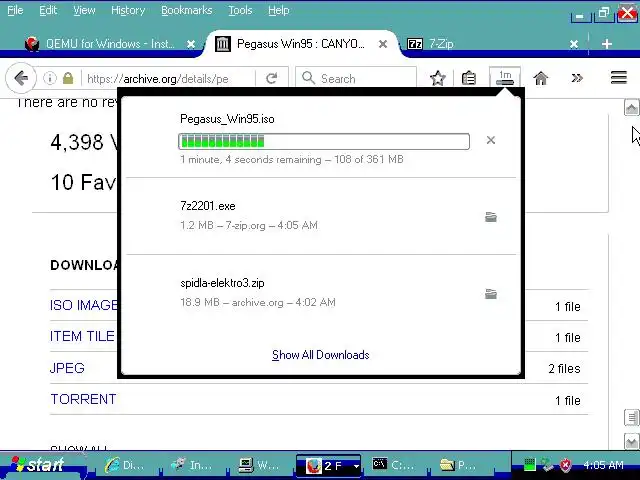Viewport: 640px width, 480px height.
Task: Click the '2 files' count in JPEG row
Action: pyautogui.click(x=564, y=369)
